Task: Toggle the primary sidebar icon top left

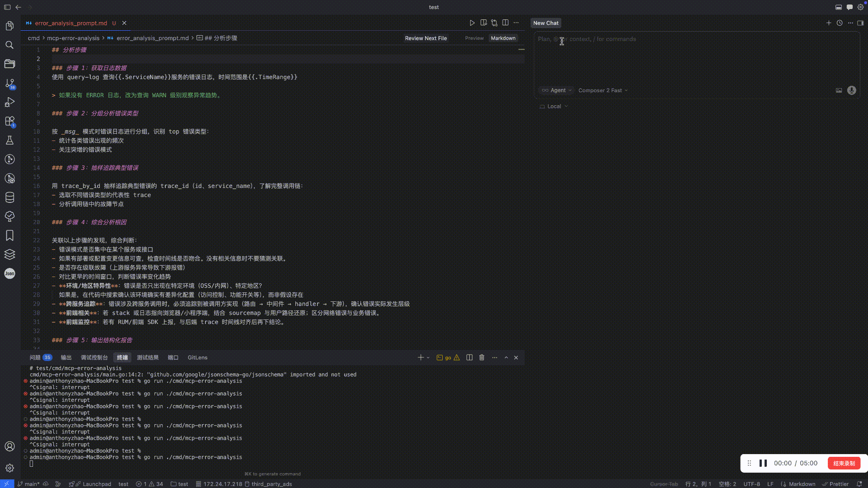Action: (7, 7)
